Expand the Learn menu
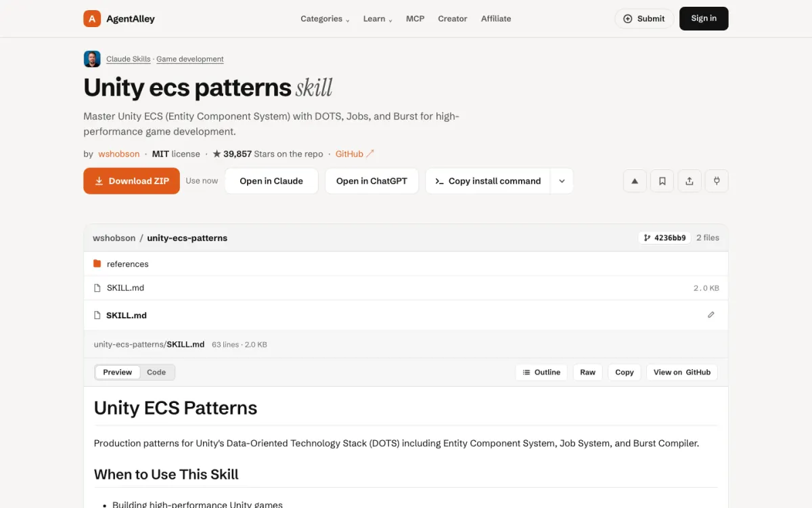 click(x=378, y=19)
